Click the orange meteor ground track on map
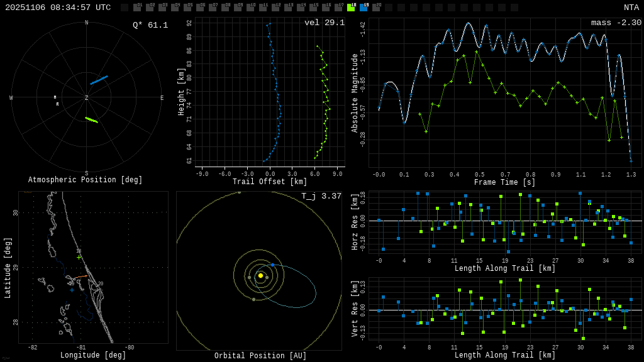 tap(81, 277)
